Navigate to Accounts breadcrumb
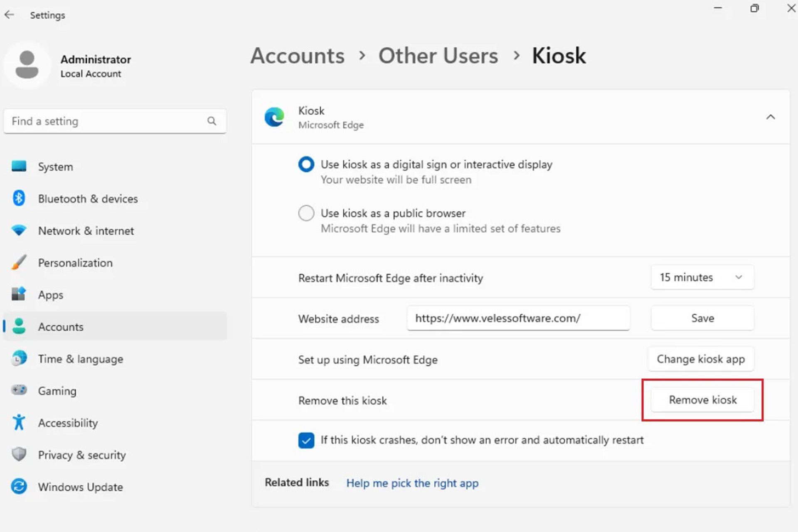 click(x=298, y=56)
